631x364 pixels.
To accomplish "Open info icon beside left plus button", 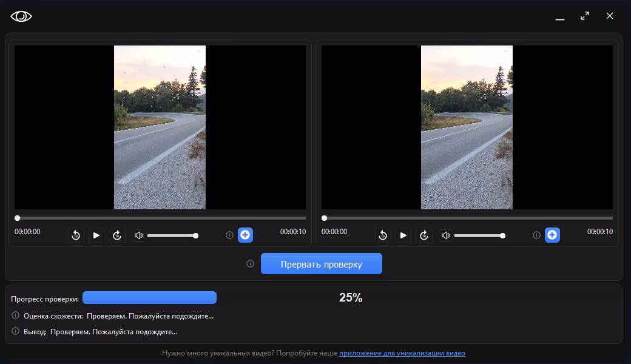I will 229,235.
